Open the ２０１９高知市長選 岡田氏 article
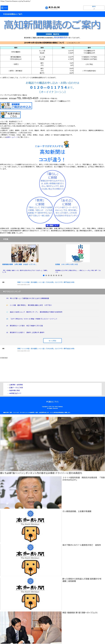 [83, 479]
